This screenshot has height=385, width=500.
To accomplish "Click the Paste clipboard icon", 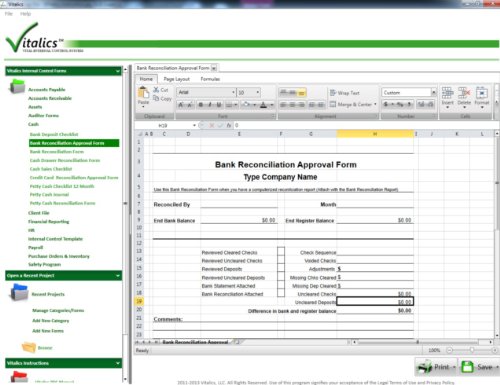I will click(143, 92).
